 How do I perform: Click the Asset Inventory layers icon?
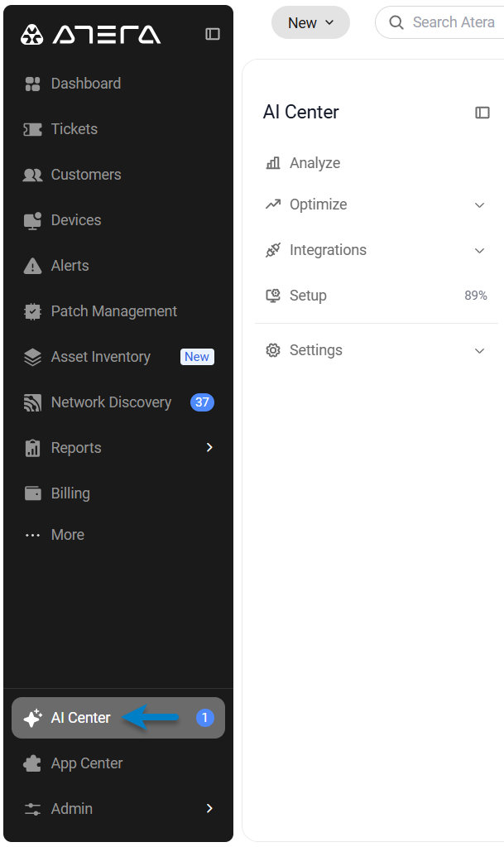(x=32, y=357)
